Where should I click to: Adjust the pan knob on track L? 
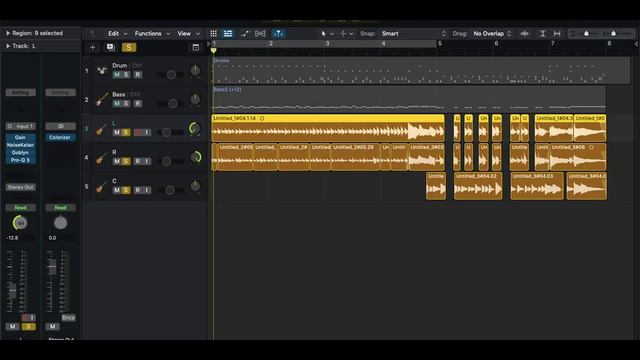[x=195, y=129]
